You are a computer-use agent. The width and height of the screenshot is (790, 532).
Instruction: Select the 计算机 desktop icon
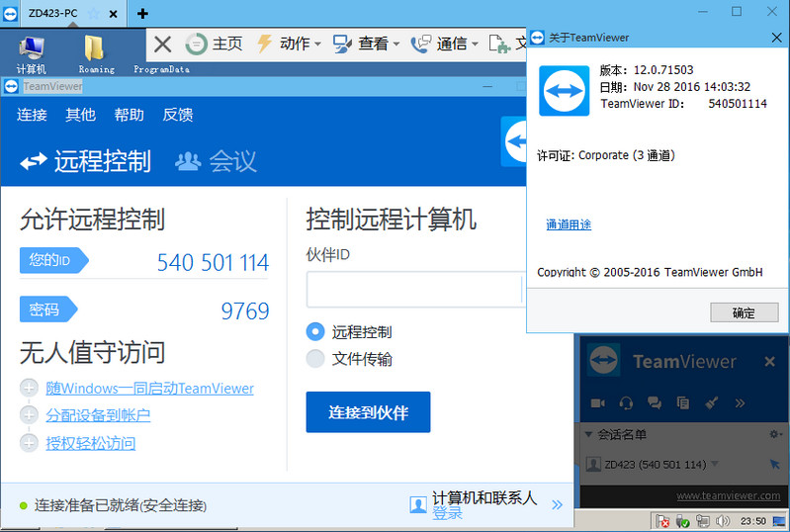point(32,55)
